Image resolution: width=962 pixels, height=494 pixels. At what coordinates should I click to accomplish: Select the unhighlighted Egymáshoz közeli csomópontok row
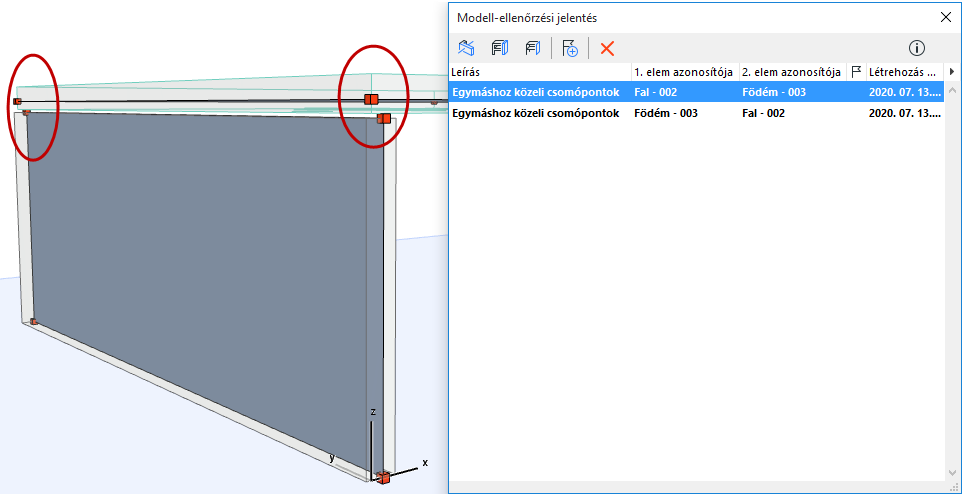click(696, 114)
